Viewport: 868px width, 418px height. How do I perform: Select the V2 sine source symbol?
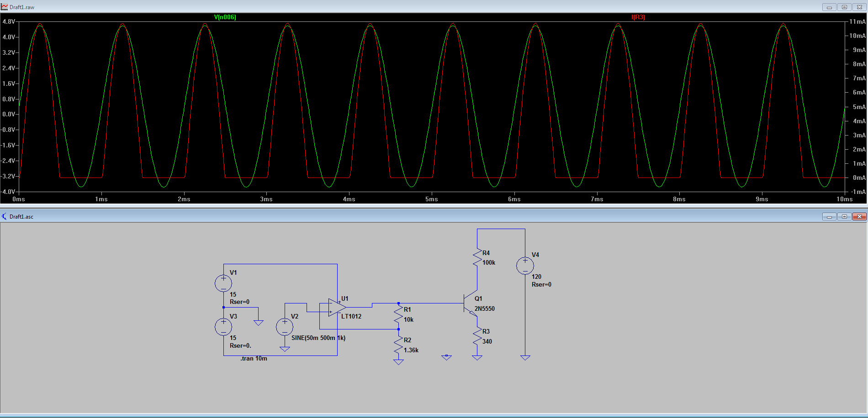(285, 327)
